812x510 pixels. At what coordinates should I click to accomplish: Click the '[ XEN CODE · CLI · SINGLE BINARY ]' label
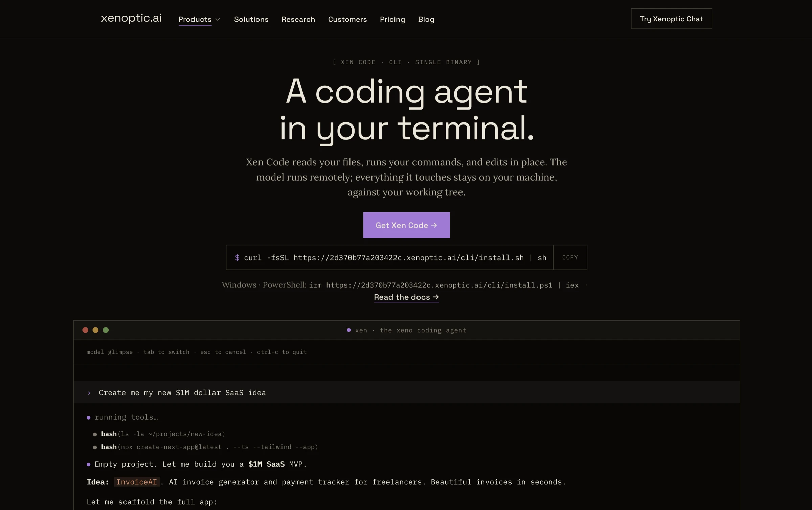406,62
